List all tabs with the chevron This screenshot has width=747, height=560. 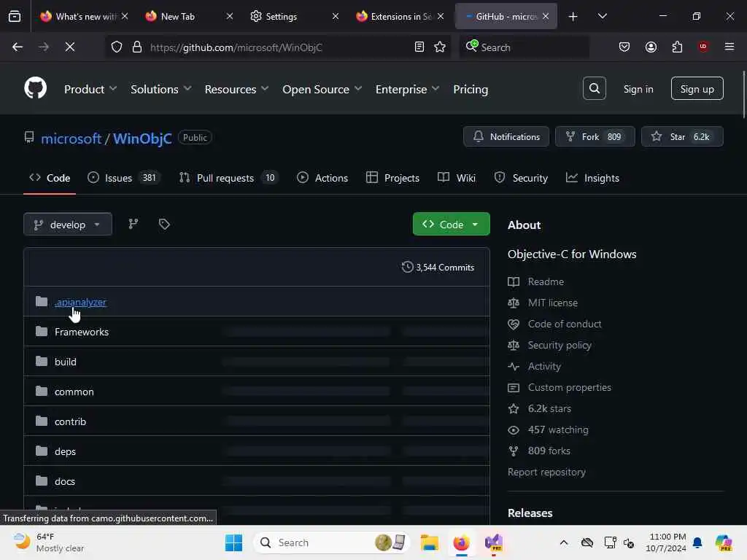pyautogui.click(x=602, y=17)
